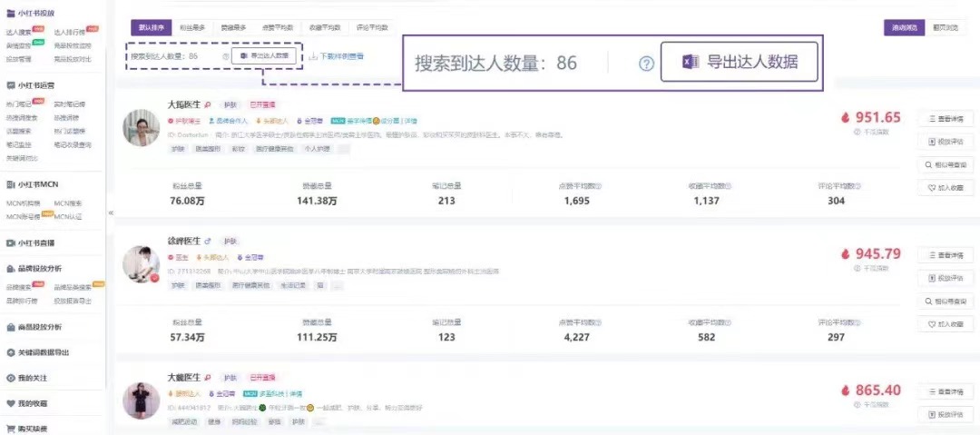Open 徐峥医生's profile avatar
Viewport: 980px width, 435px height.
[x=141, y=263]
